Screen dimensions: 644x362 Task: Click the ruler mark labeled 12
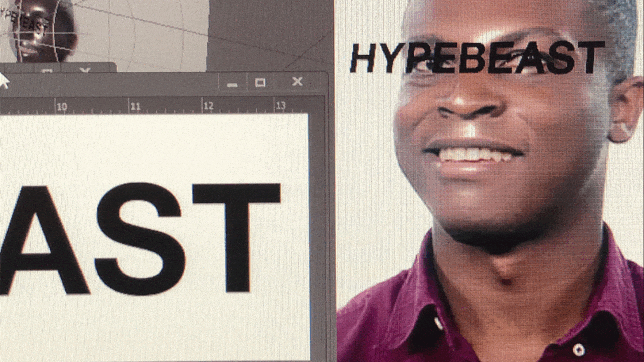[208, 106]
